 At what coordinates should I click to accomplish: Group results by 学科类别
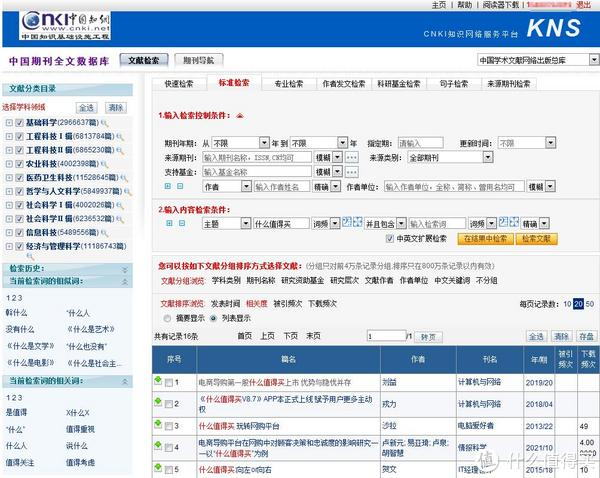click(226, 281)
